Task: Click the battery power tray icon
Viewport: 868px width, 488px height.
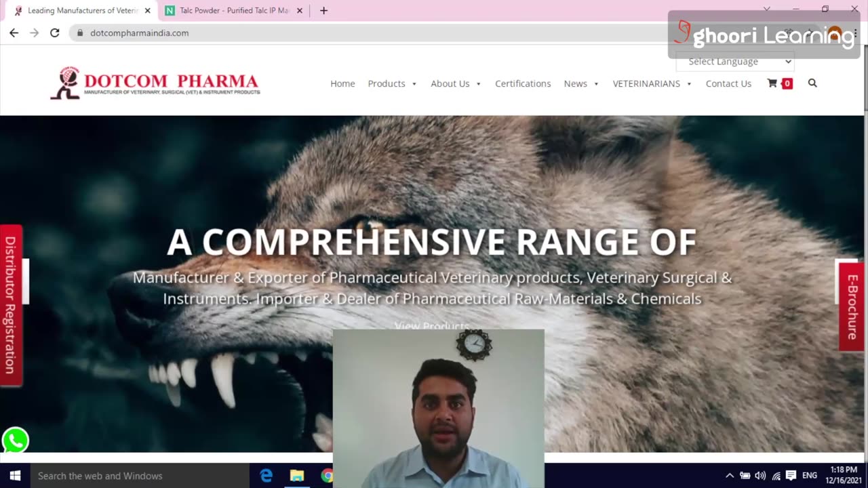Action: (745, 476)
